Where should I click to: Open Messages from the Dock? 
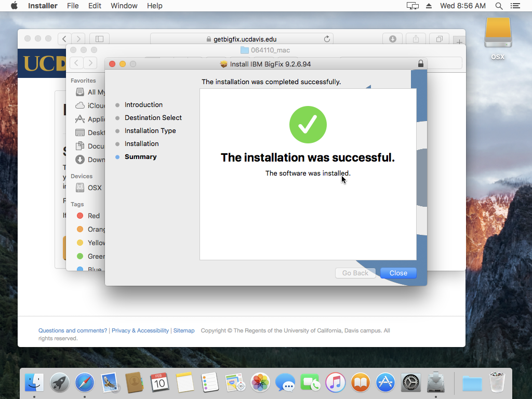pos(285,383)
